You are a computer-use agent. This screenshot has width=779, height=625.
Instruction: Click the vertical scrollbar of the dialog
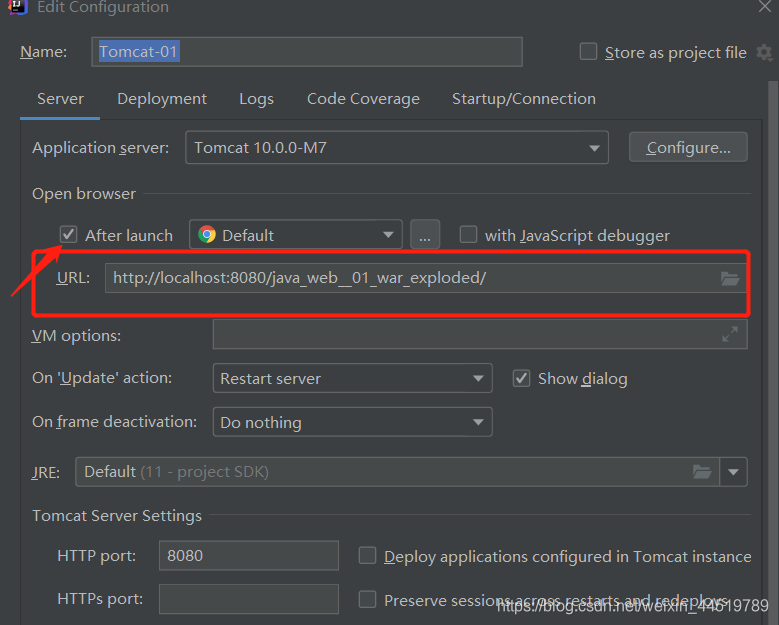tap(773, 353)
